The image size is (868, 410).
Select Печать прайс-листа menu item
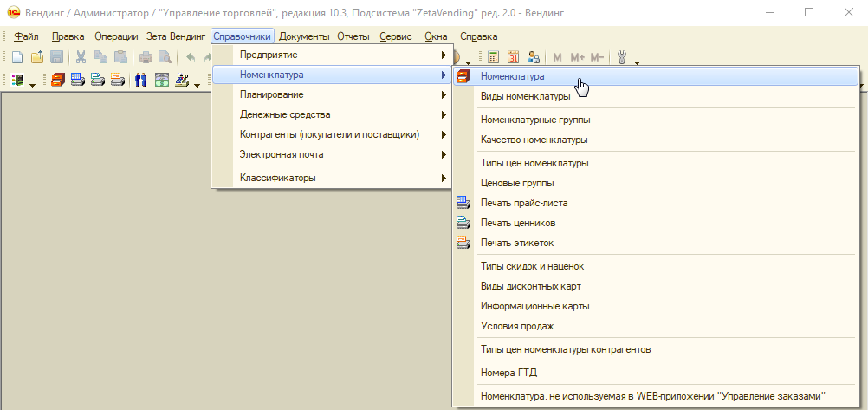tap(656, 203)
